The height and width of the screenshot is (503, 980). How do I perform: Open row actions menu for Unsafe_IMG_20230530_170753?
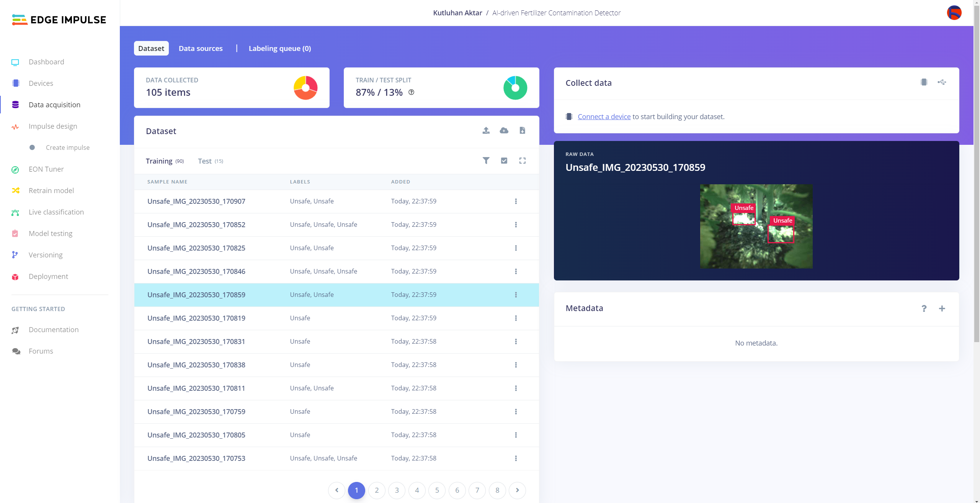[516, 458]
